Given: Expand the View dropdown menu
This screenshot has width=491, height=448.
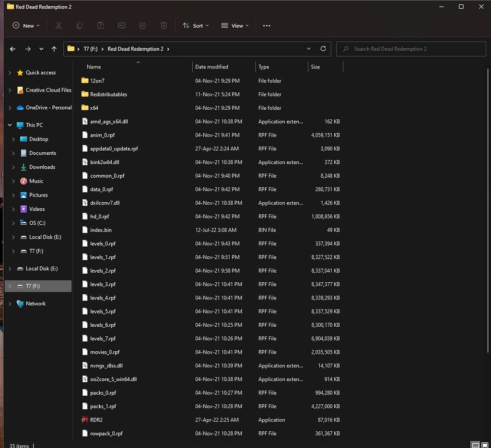Looking at the screenshot, I should click(234, 25).
